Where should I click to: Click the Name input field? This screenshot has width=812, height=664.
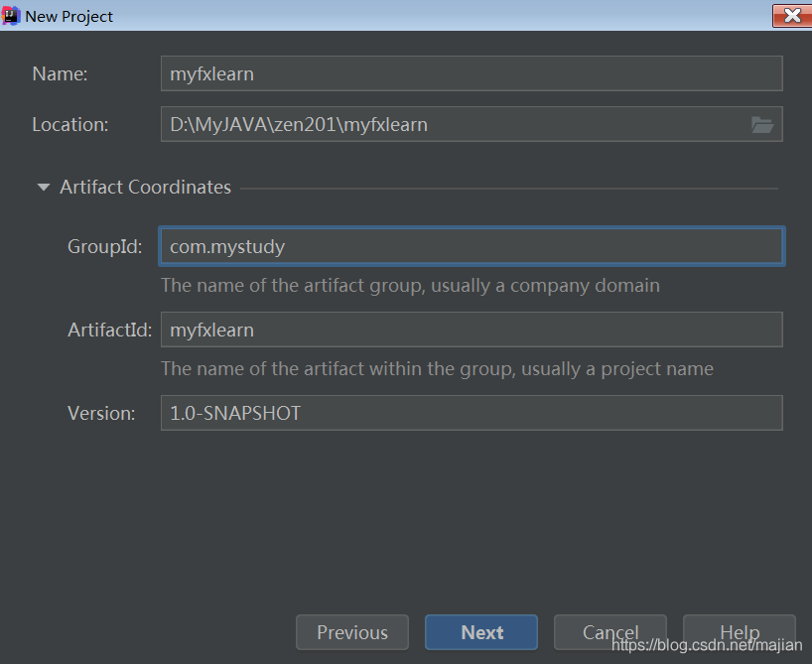[472, 73]
